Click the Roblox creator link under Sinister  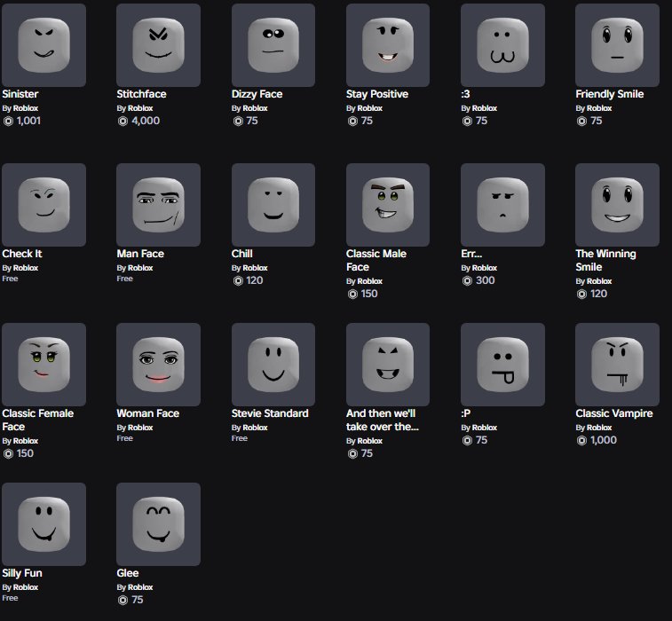tap(26, 108)
